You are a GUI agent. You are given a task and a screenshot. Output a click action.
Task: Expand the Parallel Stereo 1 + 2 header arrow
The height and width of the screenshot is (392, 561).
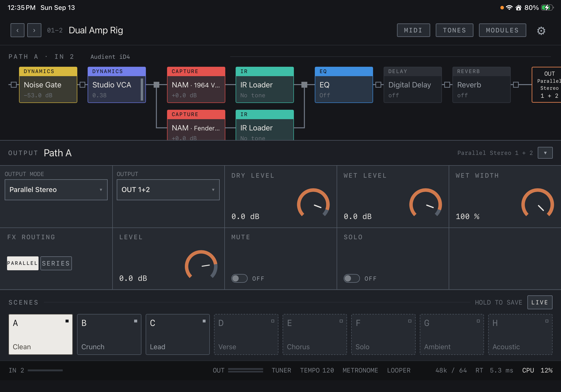click(545, 153)
